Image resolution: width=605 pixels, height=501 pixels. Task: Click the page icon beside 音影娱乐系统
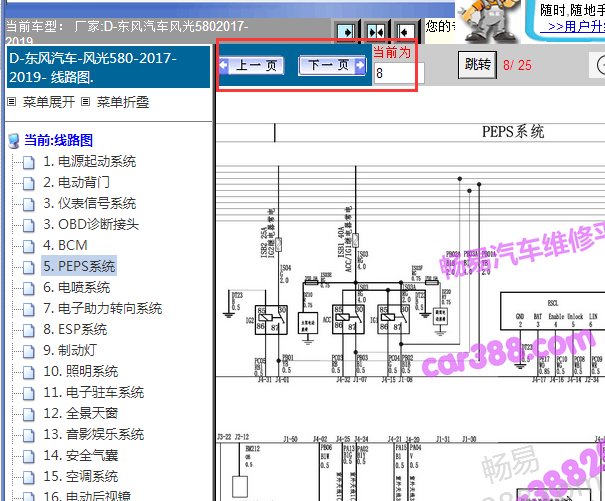coord(29,435)
